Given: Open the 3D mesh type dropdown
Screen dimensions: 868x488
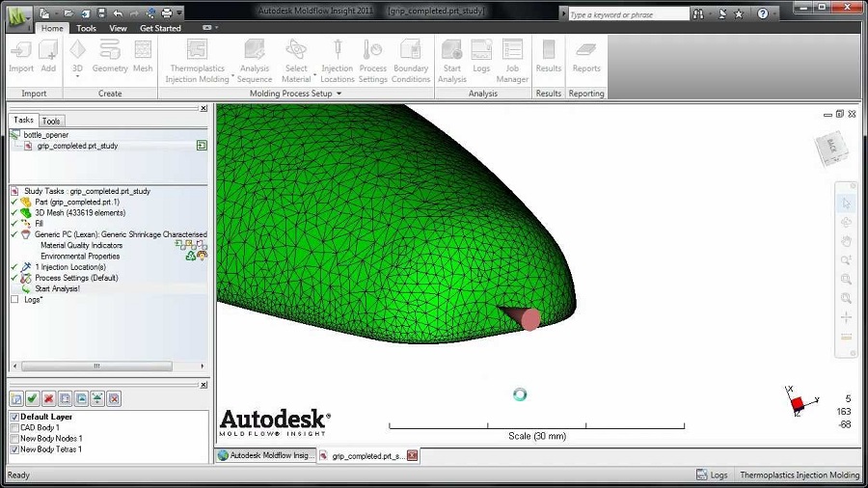Looking at the screenshot, I should 77,77.
